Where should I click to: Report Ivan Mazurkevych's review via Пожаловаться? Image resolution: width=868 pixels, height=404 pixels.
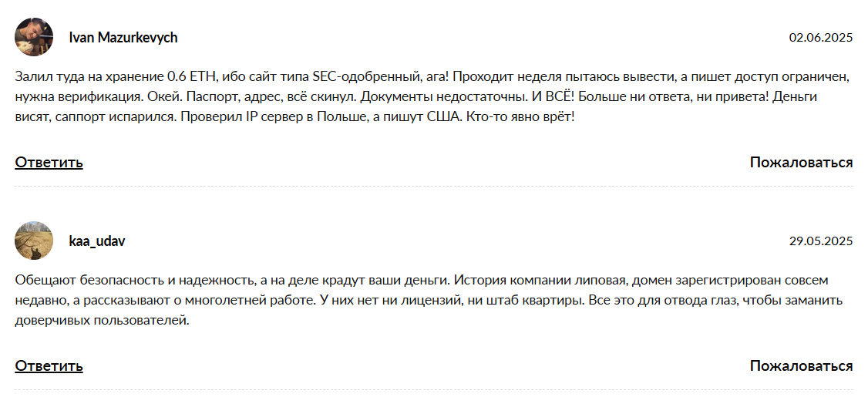coord(801,162)
